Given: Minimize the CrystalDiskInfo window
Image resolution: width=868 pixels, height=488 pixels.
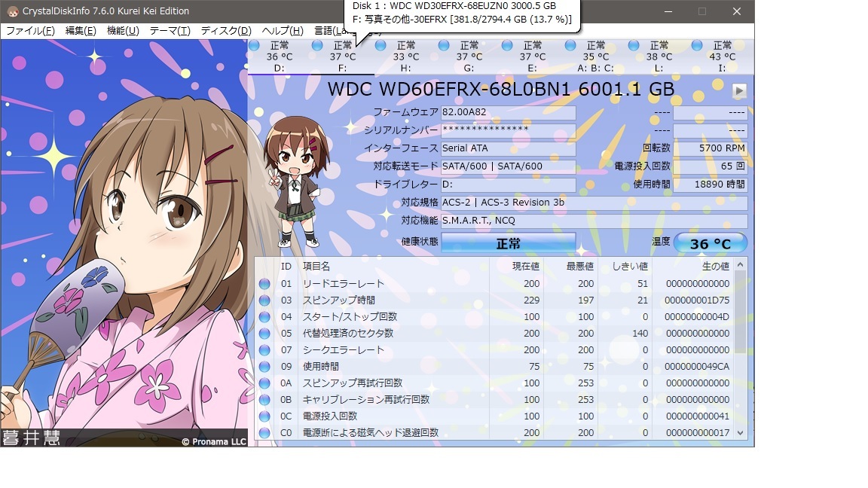Looking at the screenshot, I should pos(668,11).
